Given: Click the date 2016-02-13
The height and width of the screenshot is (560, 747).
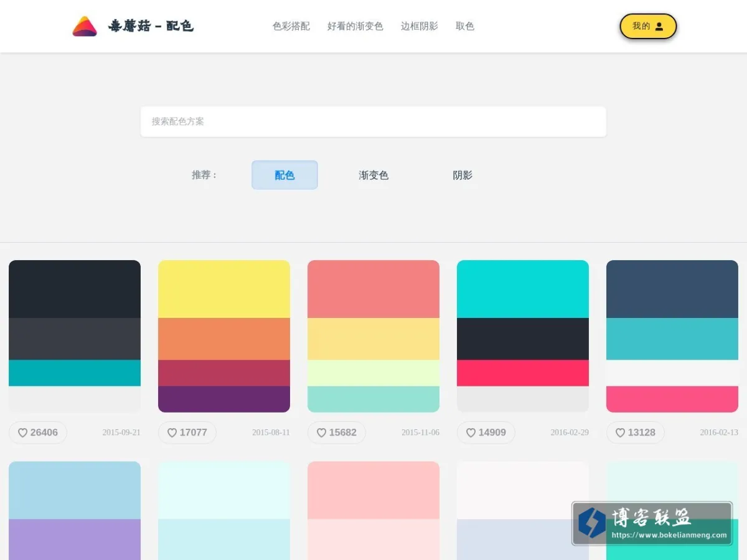Looking at the screenshot, I should [719, 432].
